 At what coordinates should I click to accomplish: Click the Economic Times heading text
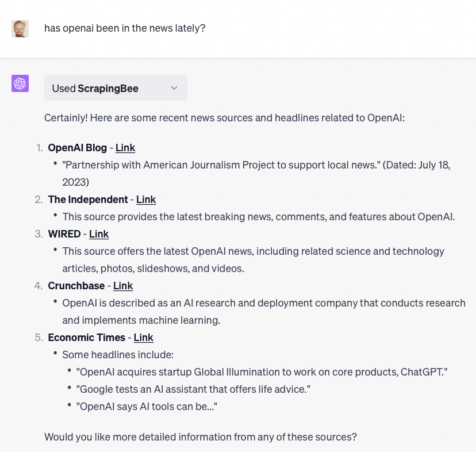86,338
